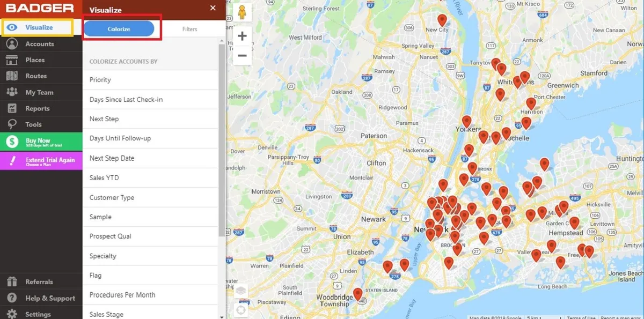Colorize accounts by Priority
Screen dimensions: 644x319
[150, 80]
